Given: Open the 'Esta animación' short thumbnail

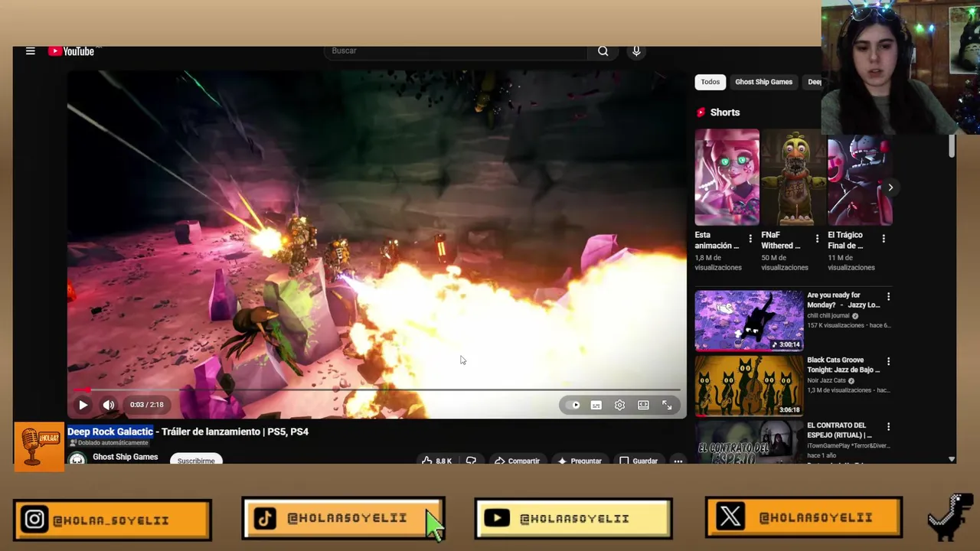Looking at the screenshot, I should (x=727, y=177).
